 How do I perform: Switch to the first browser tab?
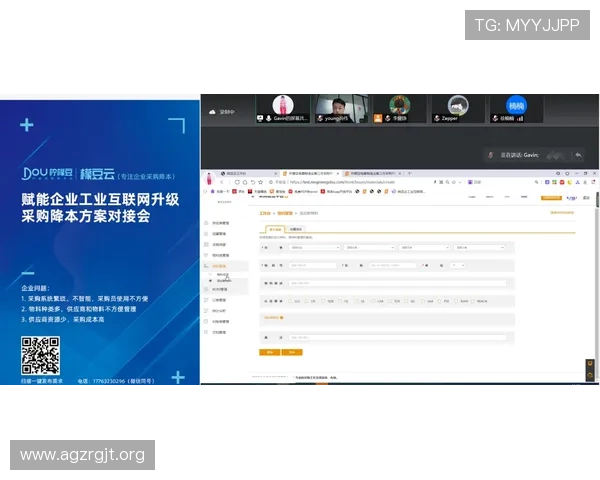click(249, 173)
